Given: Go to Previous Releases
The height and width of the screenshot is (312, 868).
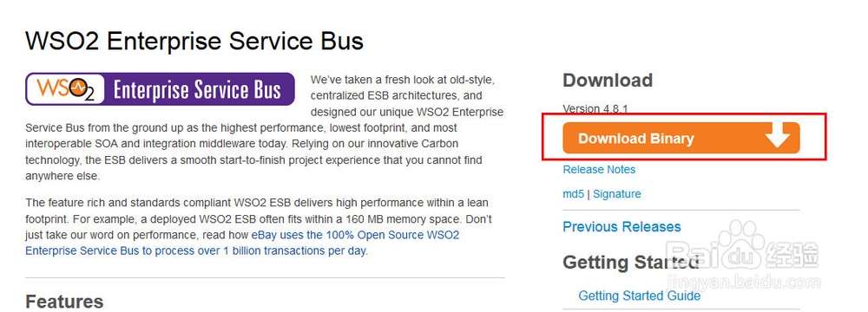Looking at the screenshot, I should (x=621, y=227).
